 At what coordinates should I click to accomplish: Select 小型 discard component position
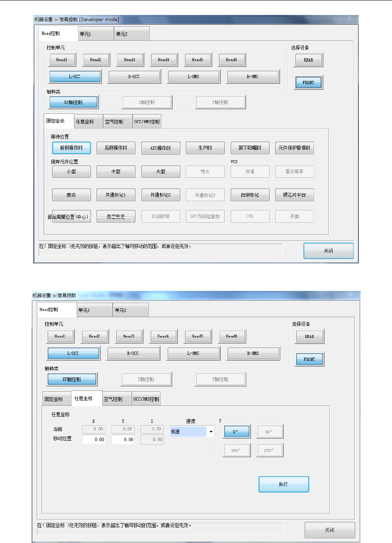pyautogui.click(x=72, y=172)
